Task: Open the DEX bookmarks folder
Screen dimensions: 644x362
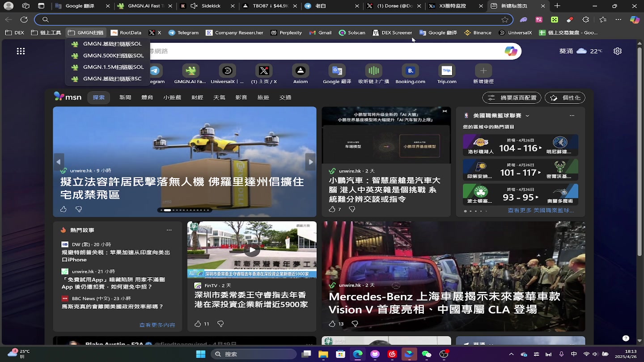Action: tap(14, 33)
